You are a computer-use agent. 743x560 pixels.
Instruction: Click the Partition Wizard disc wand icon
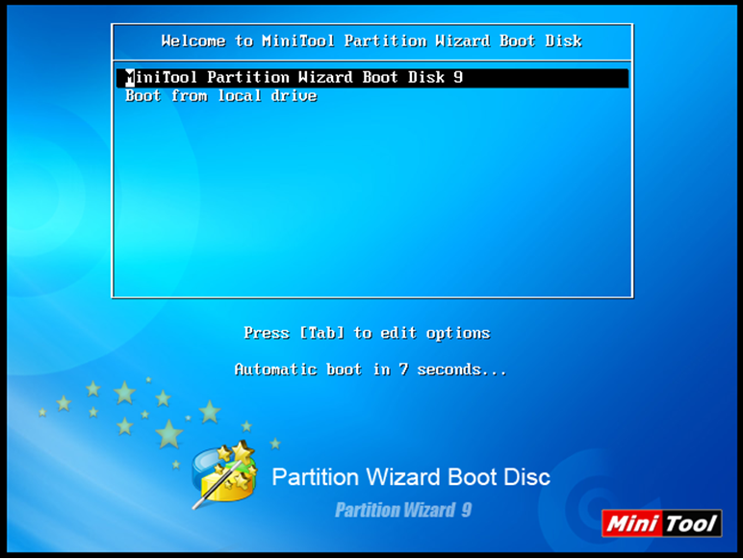(224, 475)
